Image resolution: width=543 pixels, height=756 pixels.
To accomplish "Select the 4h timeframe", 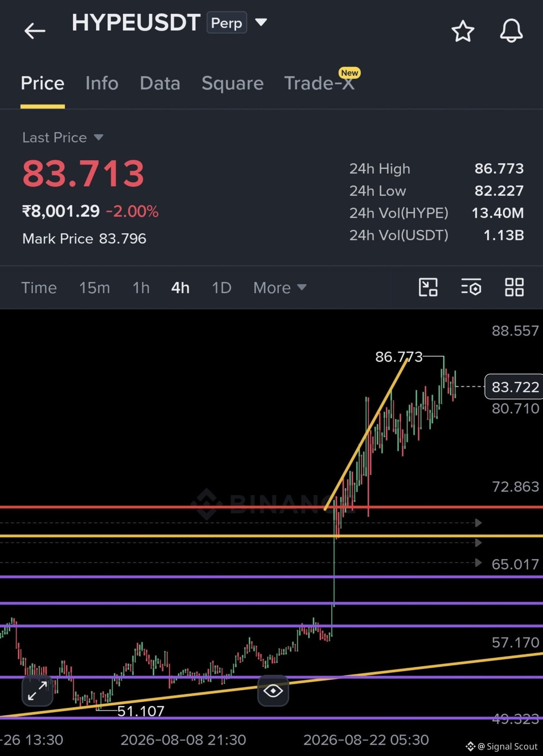I will coord(180,288).
